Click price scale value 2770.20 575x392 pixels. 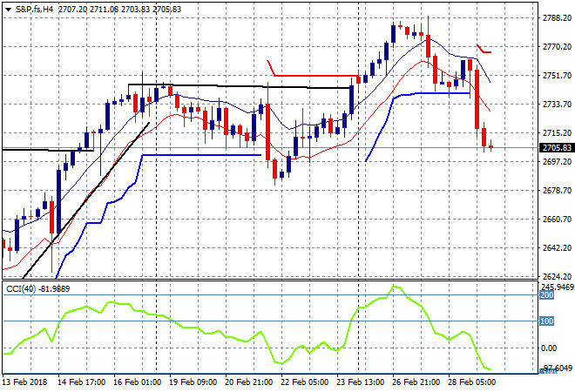(x=557, y=46)
